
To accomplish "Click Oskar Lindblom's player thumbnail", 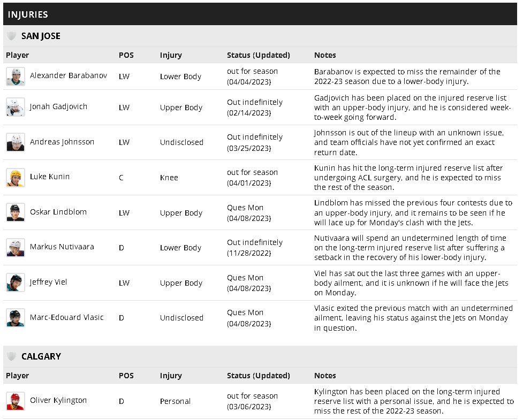I will pos(16,212).
